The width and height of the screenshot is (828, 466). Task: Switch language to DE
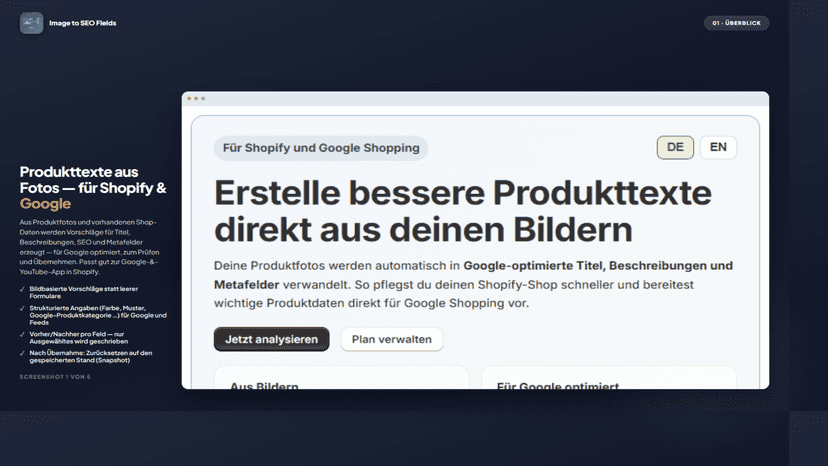click(675, 147)
